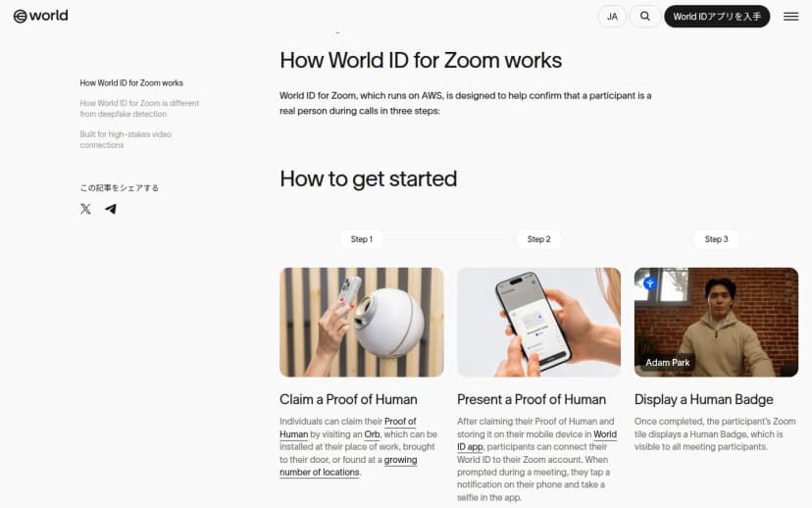Navigate to Built for high-stakes video connections
812x508 pixels.
click(x=126, y=139)
